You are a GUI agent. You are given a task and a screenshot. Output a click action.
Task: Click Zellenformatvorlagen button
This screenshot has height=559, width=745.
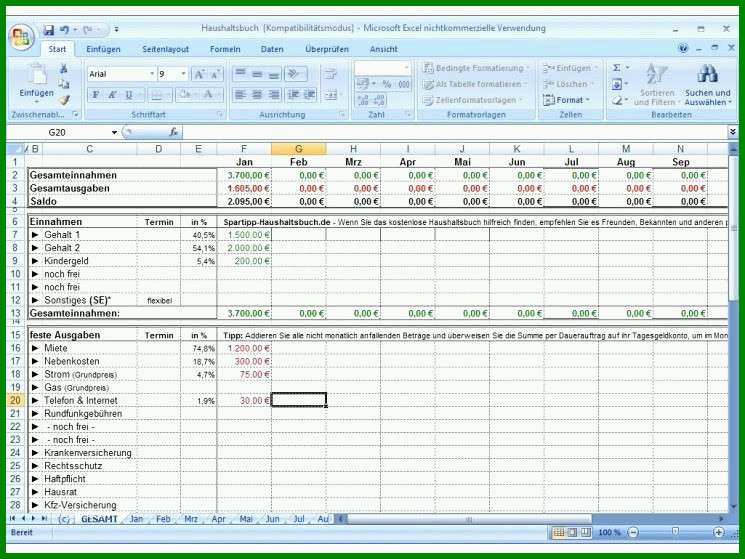click(473, 100)
